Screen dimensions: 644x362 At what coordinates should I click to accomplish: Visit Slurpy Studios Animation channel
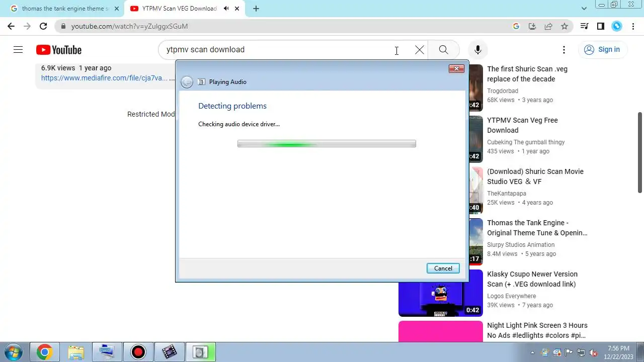pyautogui.click(x=521, y=245)
